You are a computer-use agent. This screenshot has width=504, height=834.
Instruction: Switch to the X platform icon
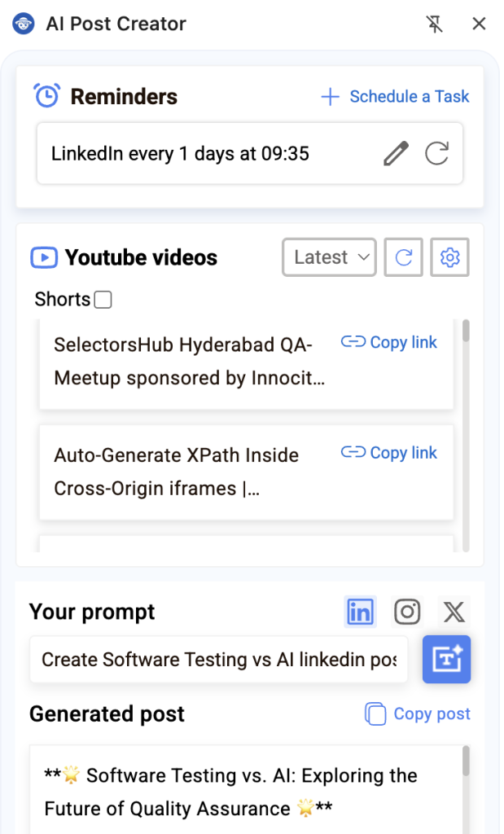pyautogui.click(x=454, y=612)
